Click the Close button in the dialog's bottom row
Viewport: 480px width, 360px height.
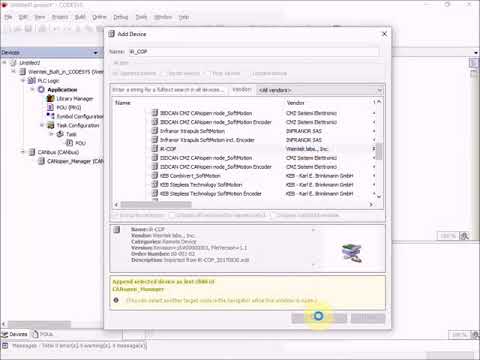tap(368, 318)
